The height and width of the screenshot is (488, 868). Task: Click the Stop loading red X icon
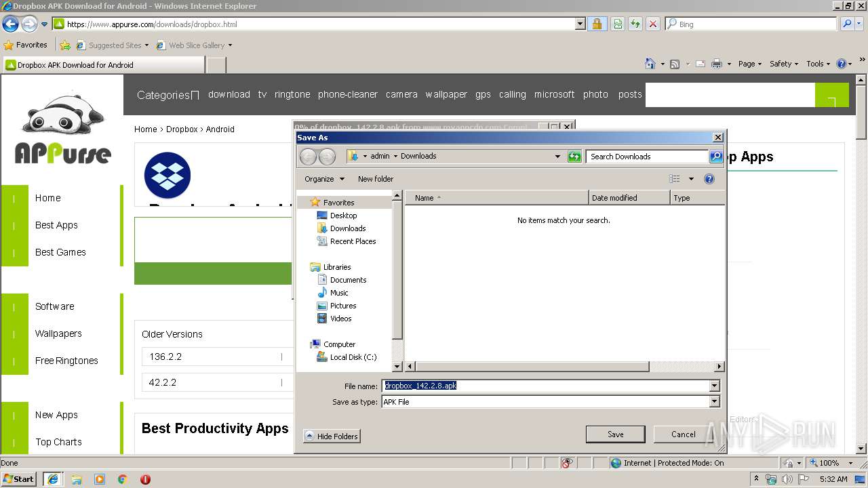coord(652,24)
